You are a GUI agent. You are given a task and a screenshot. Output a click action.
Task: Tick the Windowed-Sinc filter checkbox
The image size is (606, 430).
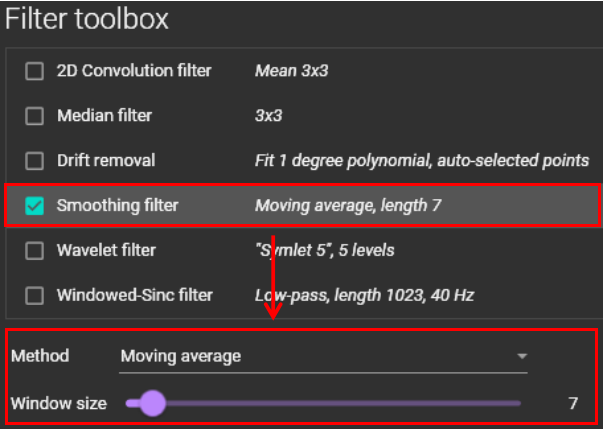pyautogui.click(x=35, y=295)
